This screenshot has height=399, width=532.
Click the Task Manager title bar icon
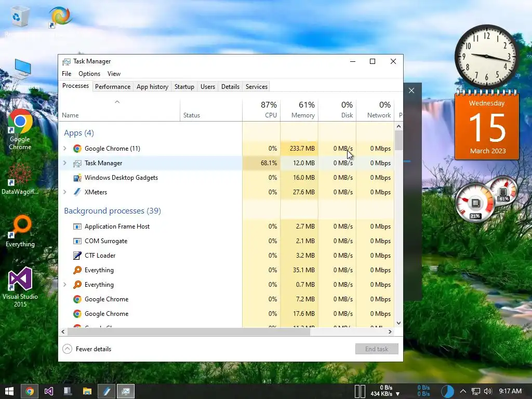[x=66, y=61]
